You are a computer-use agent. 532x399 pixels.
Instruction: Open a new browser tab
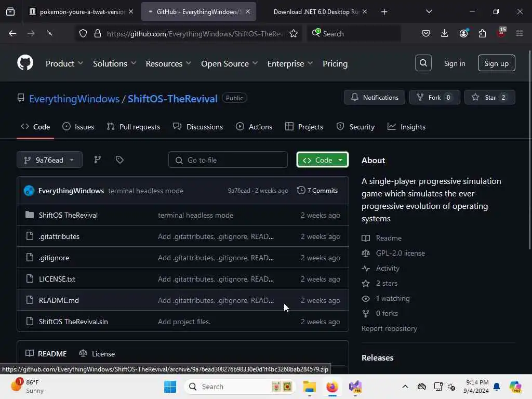coord(384,12)
